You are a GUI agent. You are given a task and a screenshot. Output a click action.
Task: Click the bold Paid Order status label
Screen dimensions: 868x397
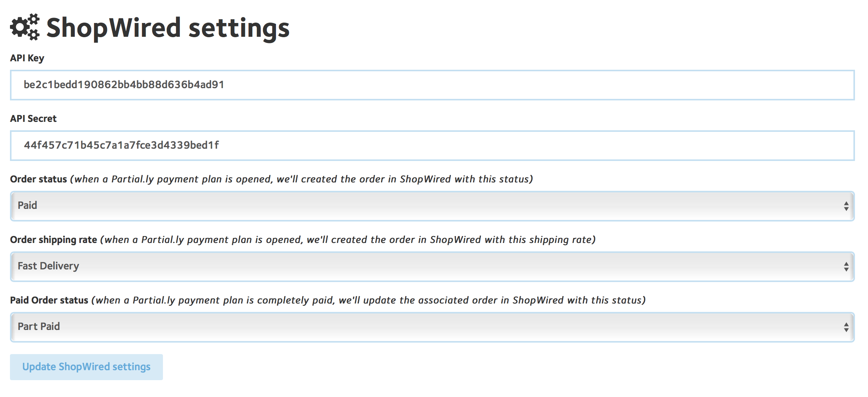49,300
